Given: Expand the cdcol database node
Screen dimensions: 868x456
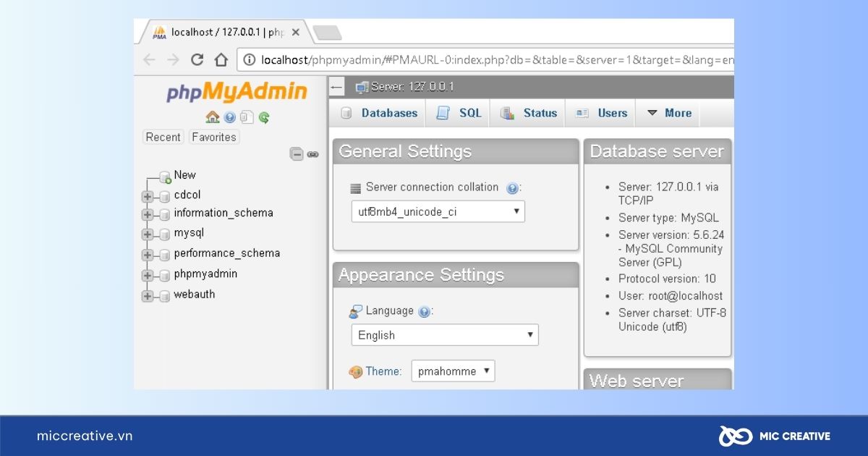Looking at the screenshot, I should [x=148, y=195].
